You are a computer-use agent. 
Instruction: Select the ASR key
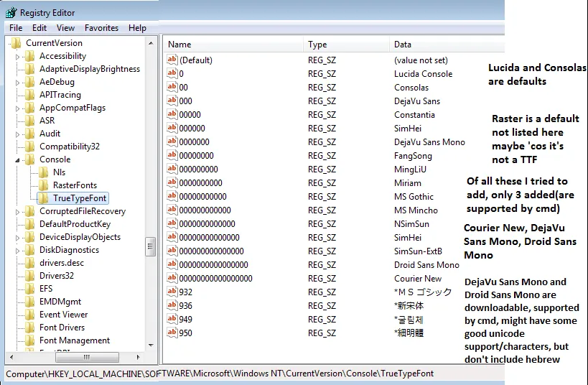click(x=47, y=121)
